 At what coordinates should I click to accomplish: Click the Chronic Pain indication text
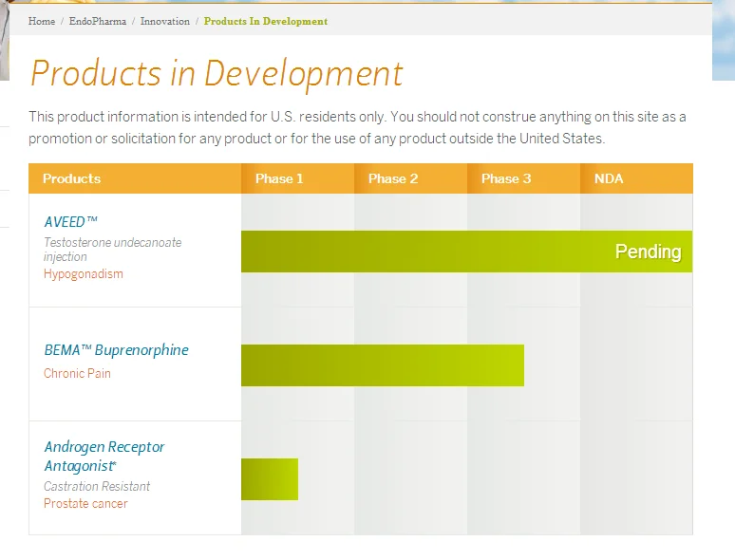[x=77, y=373]
